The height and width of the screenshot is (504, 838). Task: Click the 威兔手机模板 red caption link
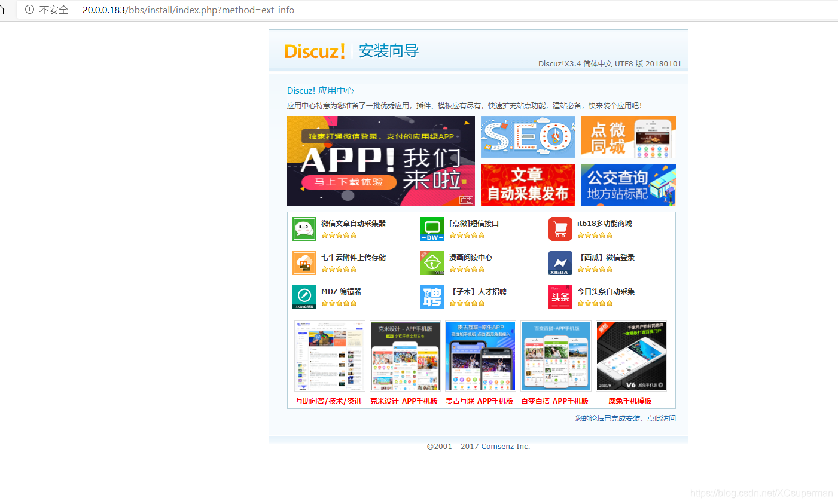630,401
